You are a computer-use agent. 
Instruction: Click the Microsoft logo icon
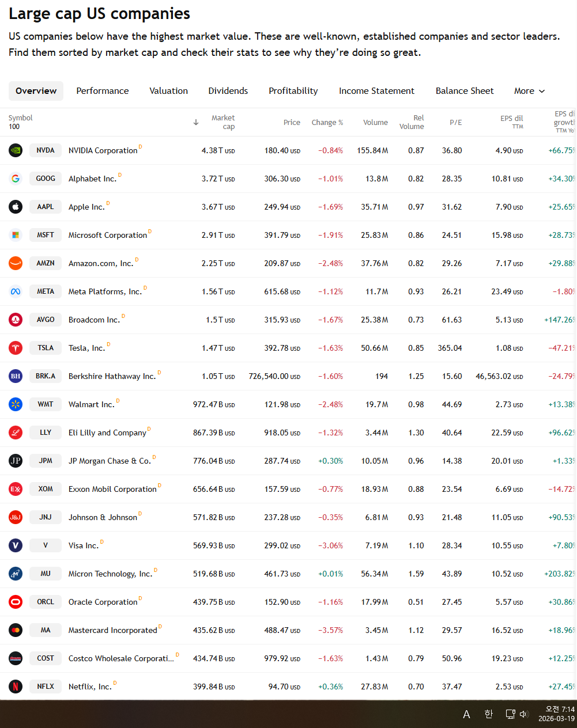[16, 235]
